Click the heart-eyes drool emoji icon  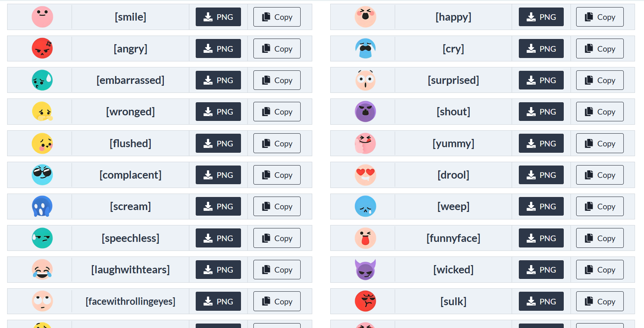coord(365,175)
